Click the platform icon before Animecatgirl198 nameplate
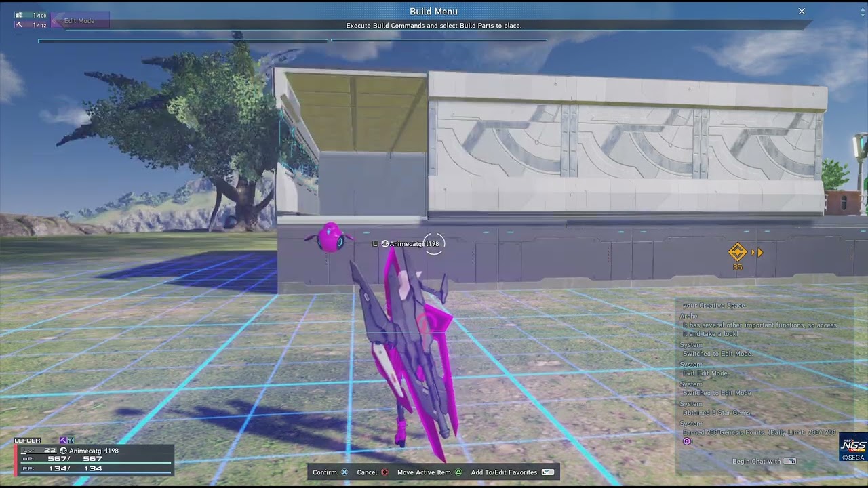Image resolution: width=868 pixels, height=488 pixels. pos(385,243)
